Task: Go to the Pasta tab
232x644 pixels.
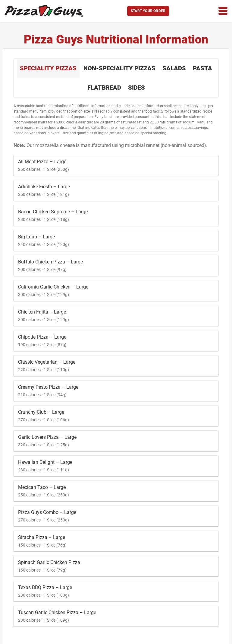Action: click(x=202, y=68)
